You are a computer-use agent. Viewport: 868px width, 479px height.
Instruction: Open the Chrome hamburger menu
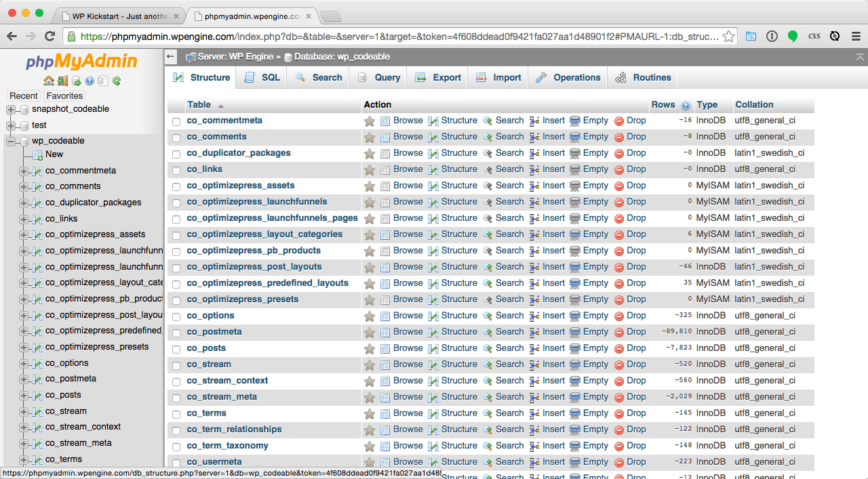[x=856, y=37]
